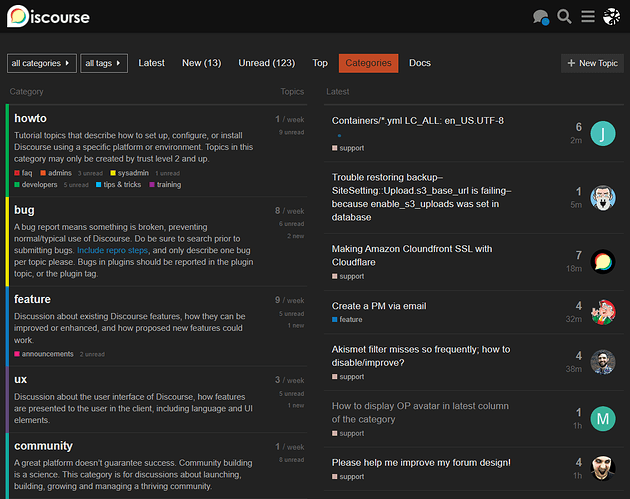
Task: Click support tag under Akismet topic
Action: click(x=348, y=377)
